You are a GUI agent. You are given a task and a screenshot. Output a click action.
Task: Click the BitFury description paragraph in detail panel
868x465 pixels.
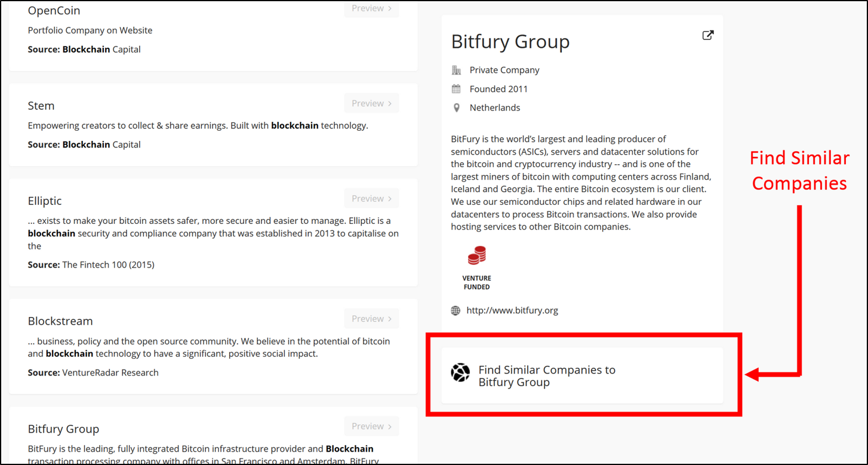(581, 183)
